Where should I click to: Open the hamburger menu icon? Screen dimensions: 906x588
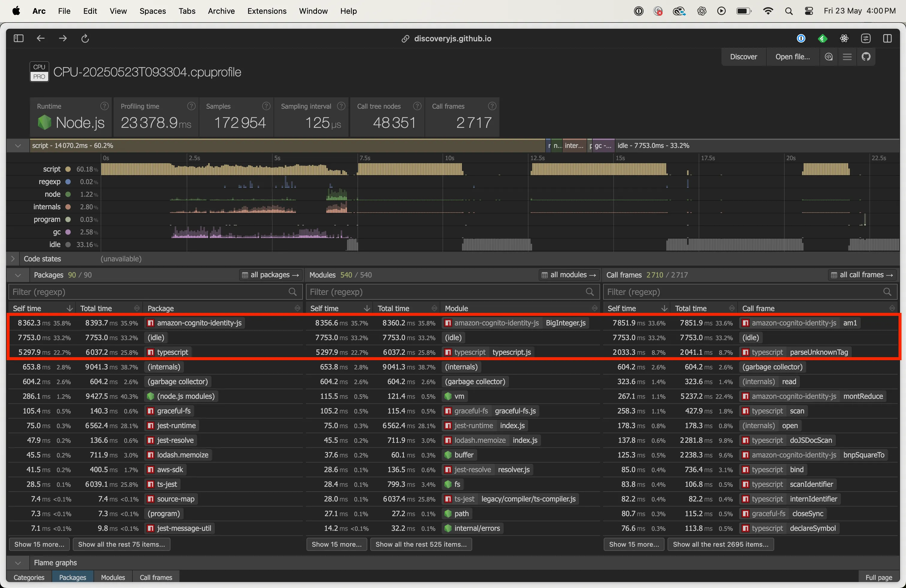click(847, 57)
